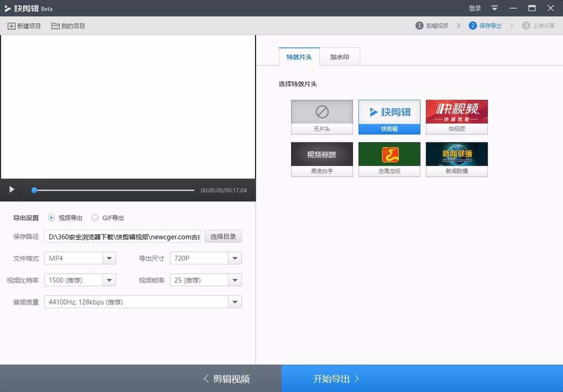Select the 快视频 intro template
This screenshot has height=392, width=563.
(457, 117)
